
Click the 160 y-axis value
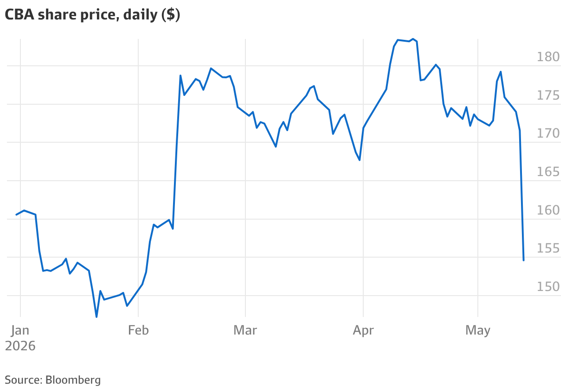[548, 210]
